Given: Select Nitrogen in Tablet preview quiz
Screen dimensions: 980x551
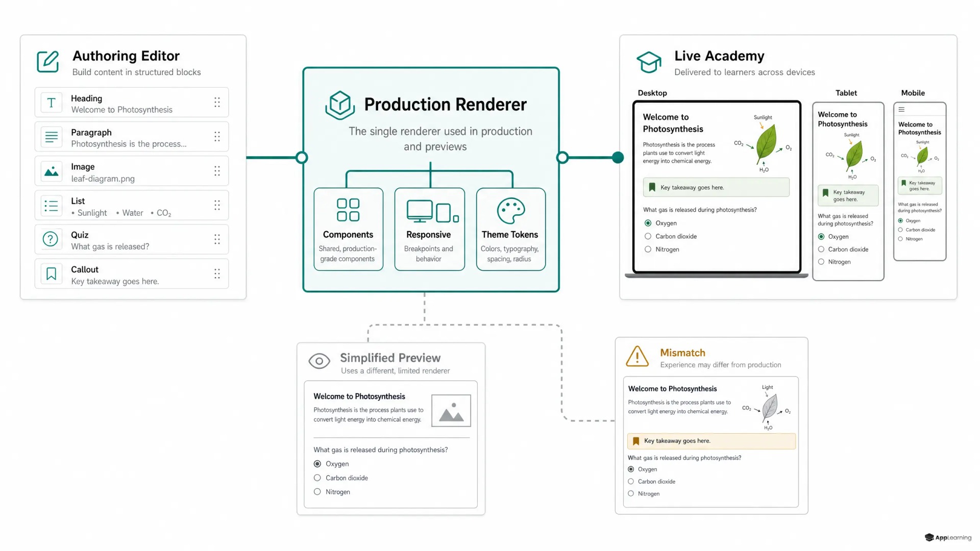Looking at the screenshot, I should [821, 262].
